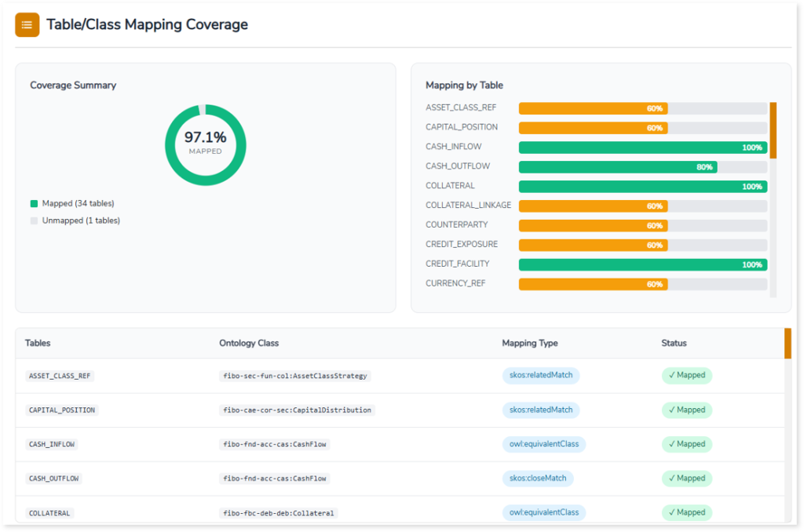
Task: Click the mapping table's vertical scrollbar thumb
Action: [788, 344]
